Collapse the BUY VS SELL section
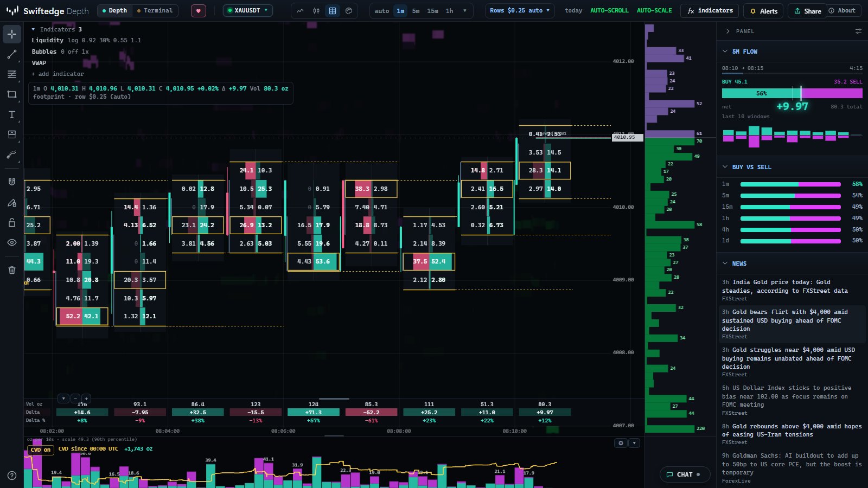 725,167
